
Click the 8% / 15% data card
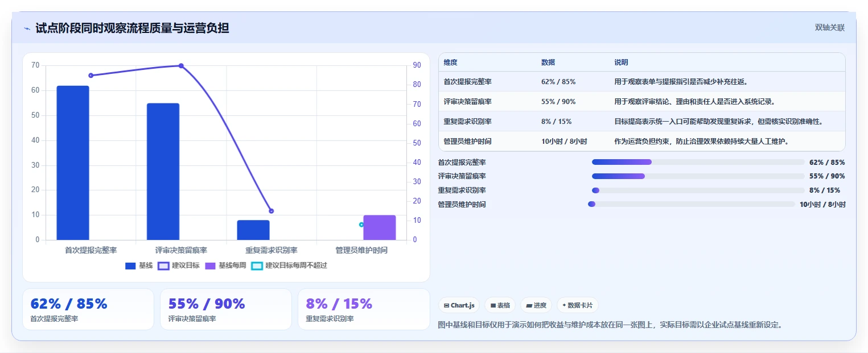pyautogui.click(x=364, y=309)
